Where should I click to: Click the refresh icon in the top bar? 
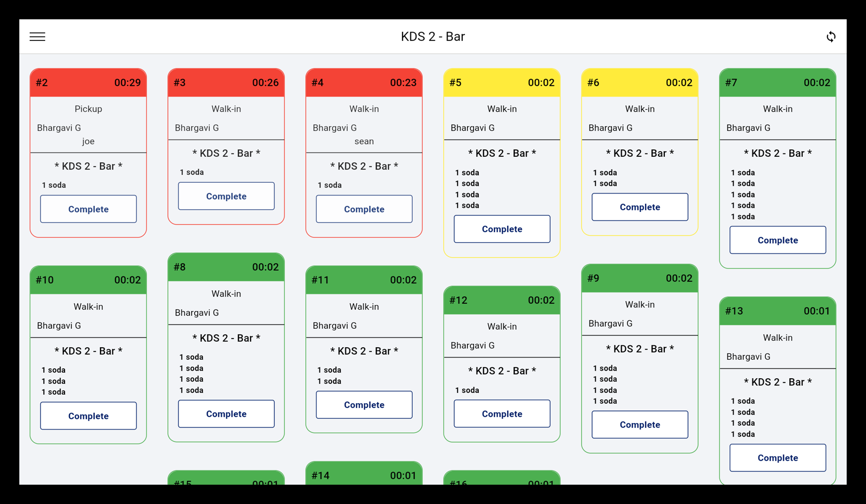832,36
